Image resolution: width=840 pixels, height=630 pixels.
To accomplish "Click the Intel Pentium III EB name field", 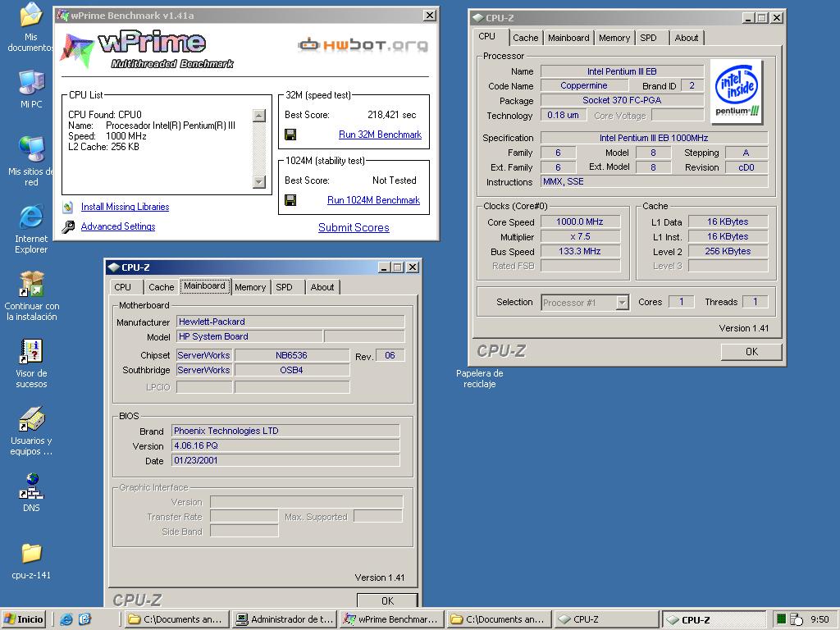I will (x=622, y=71).
